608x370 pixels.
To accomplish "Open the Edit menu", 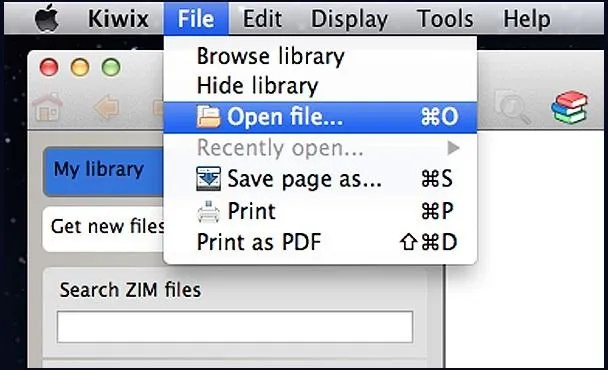I will pos(262,19).
